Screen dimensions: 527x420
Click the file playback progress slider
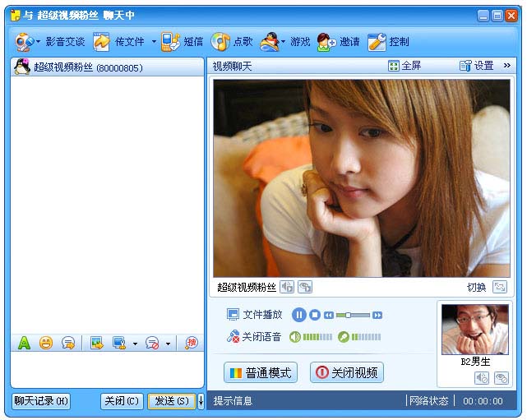353,315
